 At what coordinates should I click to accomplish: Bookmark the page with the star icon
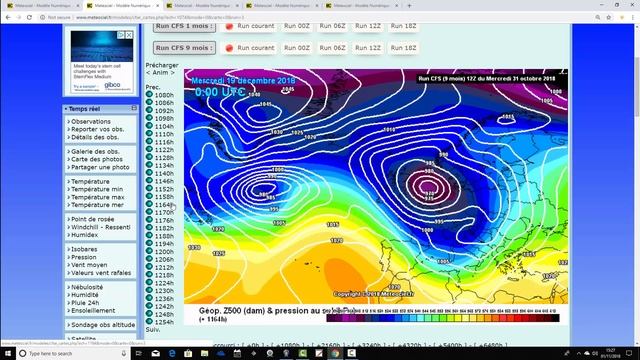click(x=609, y=18)
